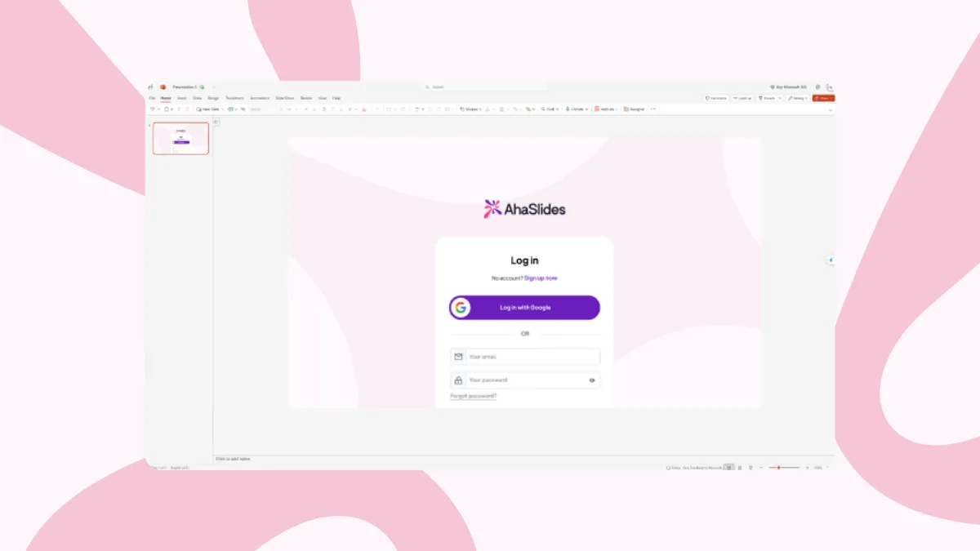Click the Undo icon
980x551 pixels.
tap(152, 107)
